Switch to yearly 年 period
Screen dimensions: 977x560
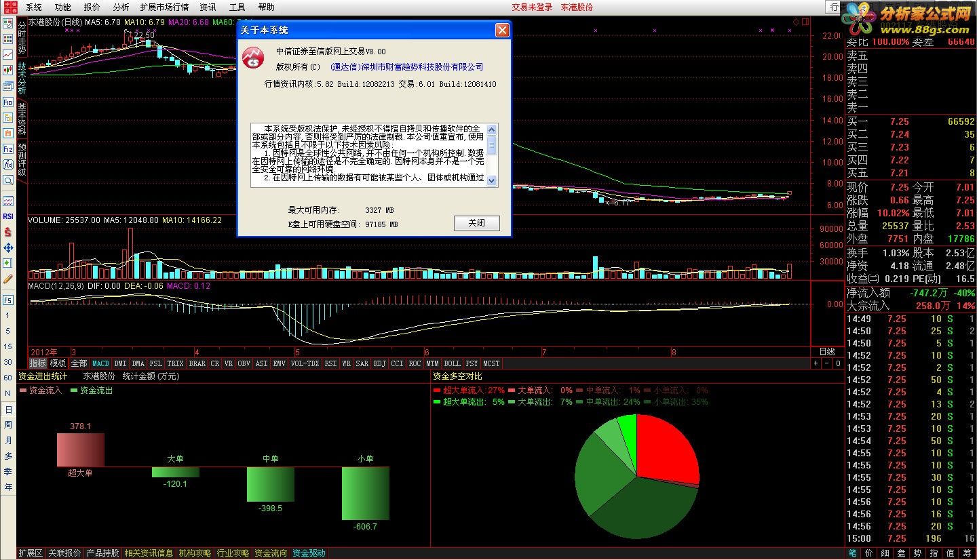point(8,487)
